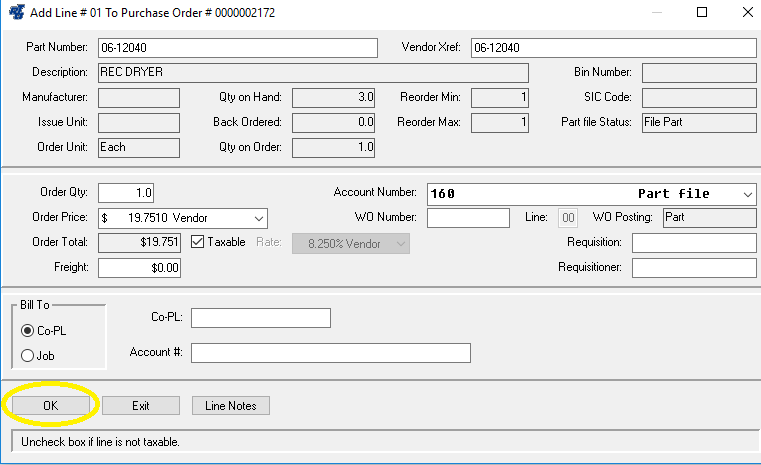Maximize the Add Line window

pyautogui.click(x=702, y=13)
